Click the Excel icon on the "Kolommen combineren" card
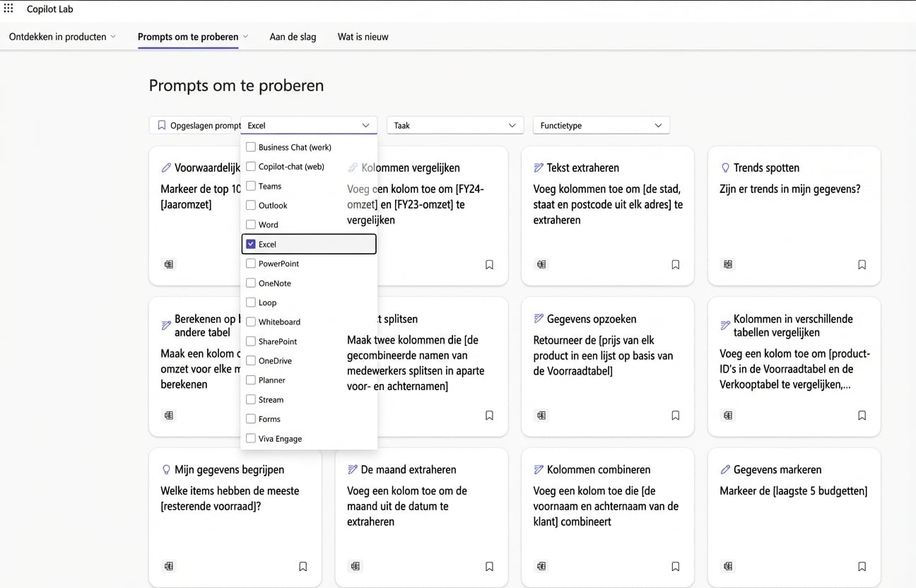Image resolution: width=916 pixels, height=588 pixels. (541, 566)
